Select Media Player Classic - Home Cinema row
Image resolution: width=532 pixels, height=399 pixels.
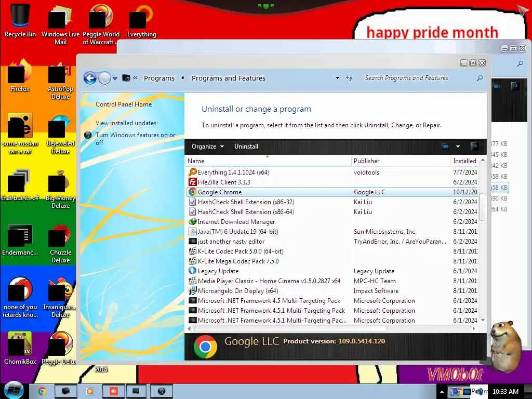tap(332, 281)
